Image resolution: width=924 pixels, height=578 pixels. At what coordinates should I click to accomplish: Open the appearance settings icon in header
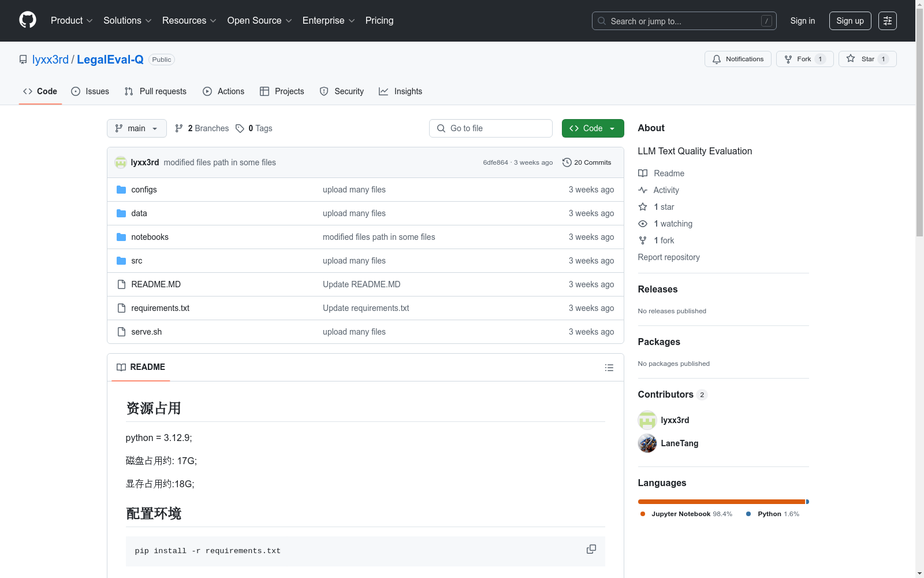tap(888, 21)
